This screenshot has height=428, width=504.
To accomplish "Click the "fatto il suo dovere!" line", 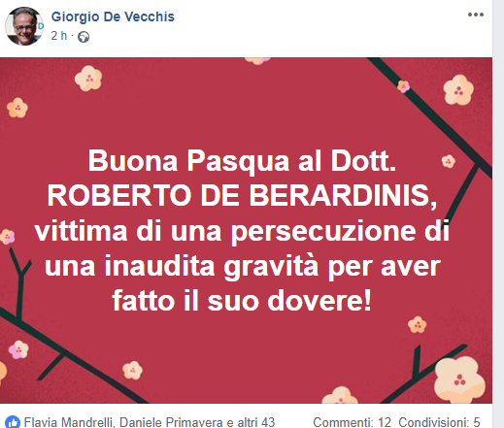I will [x=242, y=301].
